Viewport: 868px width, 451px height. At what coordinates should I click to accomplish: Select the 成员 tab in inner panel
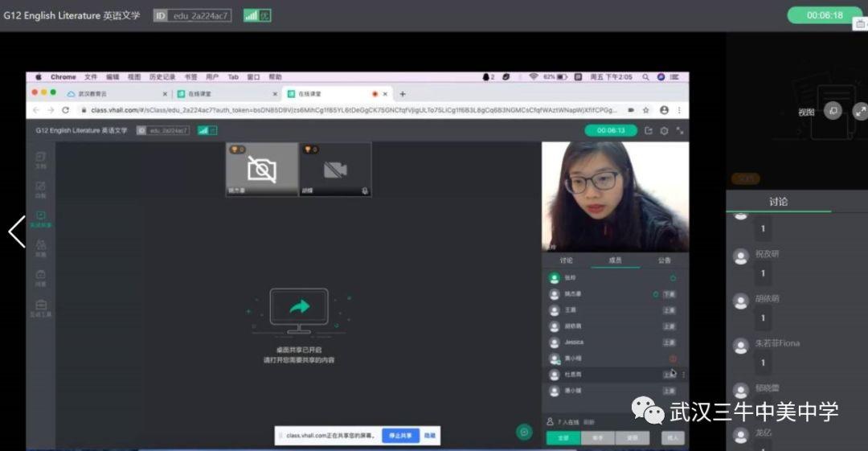pyautogui.click(x=615, y=260)
